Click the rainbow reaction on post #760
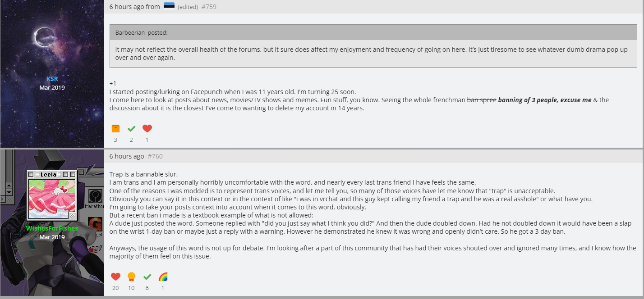The image size is (644, 299). click(163, 276)
